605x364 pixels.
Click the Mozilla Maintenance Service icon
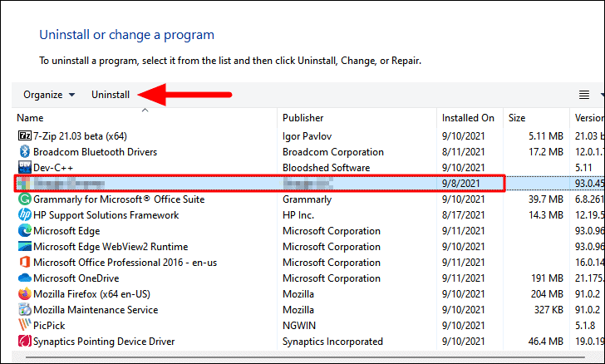(25, 310)
